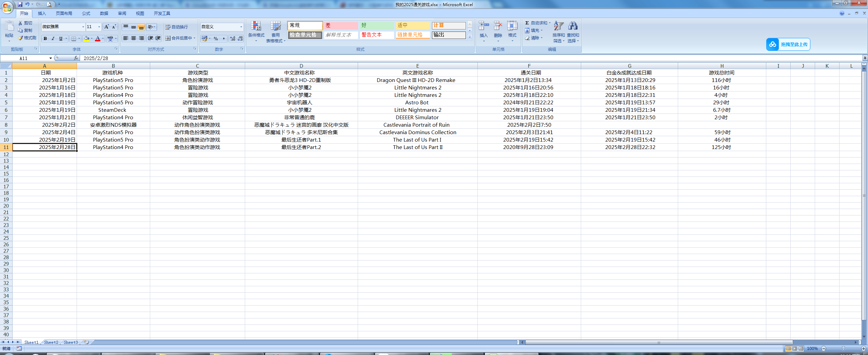868x355 pixels.
Task: Switch to the 开发工具 ribbon tab
Action: (x=162, y=14)
